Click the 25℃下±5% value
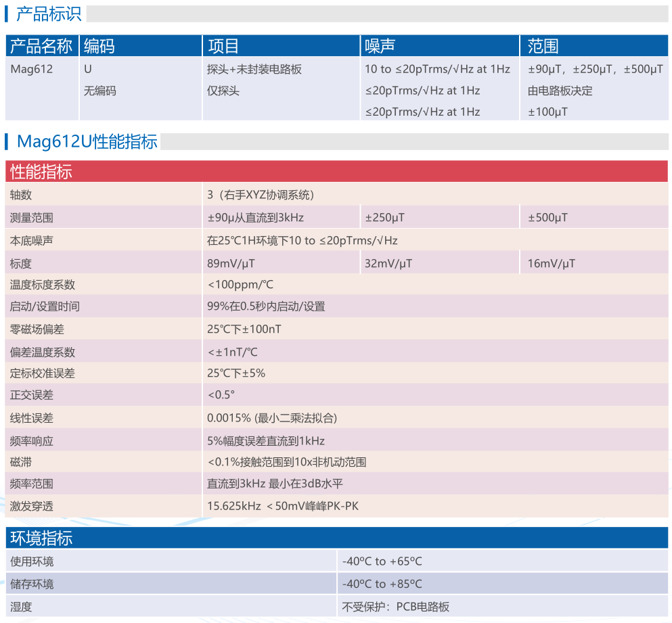The width and height of the screenshot is (672, 623). 236,373
